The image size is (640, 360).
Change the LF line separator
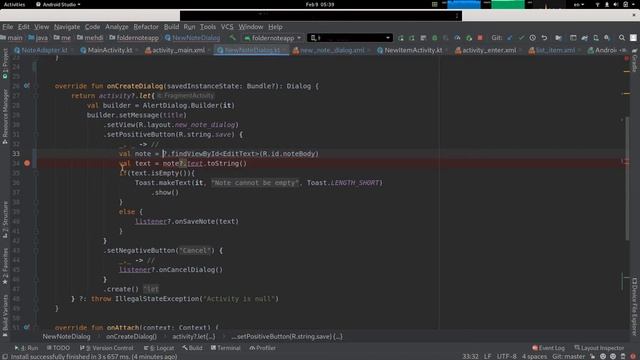pos(487,356)
